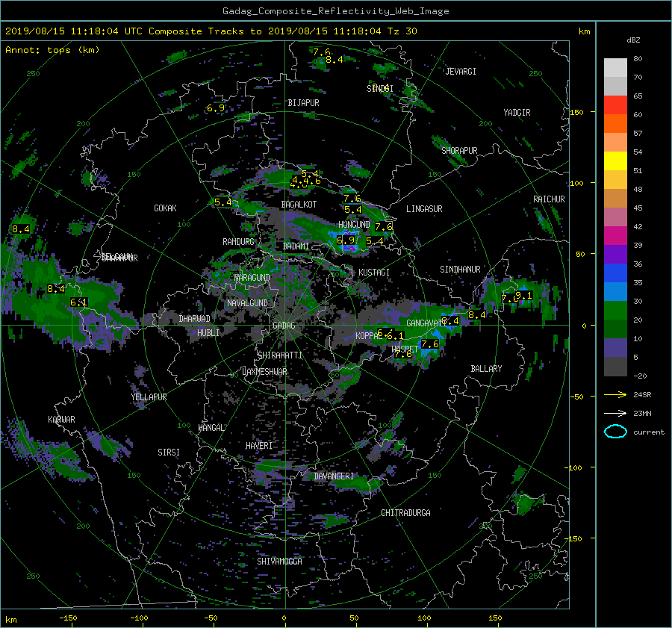Viewport: 672px width, 628px height.
Task: Click the cyan current-storm ellipse symbol
Action: pyautogui.click(x=615, y=432)
